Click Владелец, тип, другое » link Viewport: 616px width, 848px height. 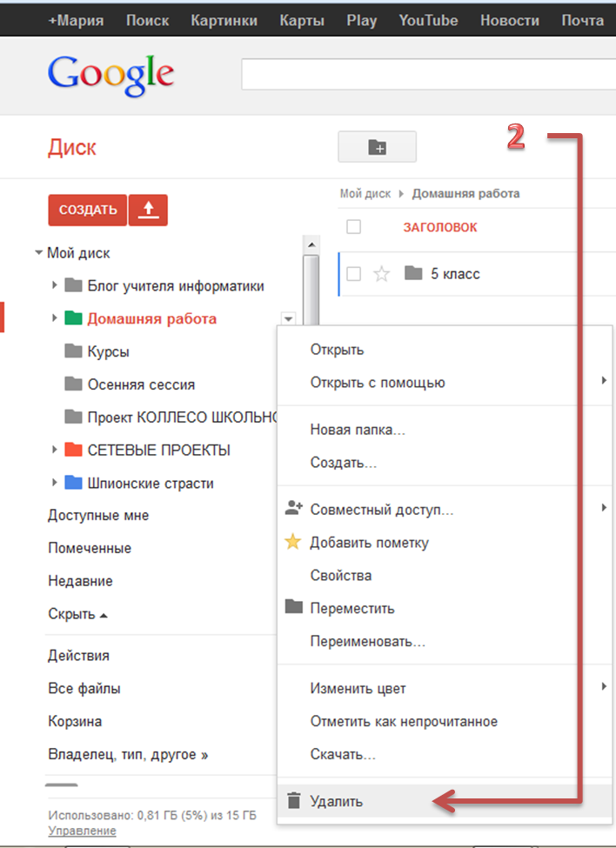coord(128,754)
